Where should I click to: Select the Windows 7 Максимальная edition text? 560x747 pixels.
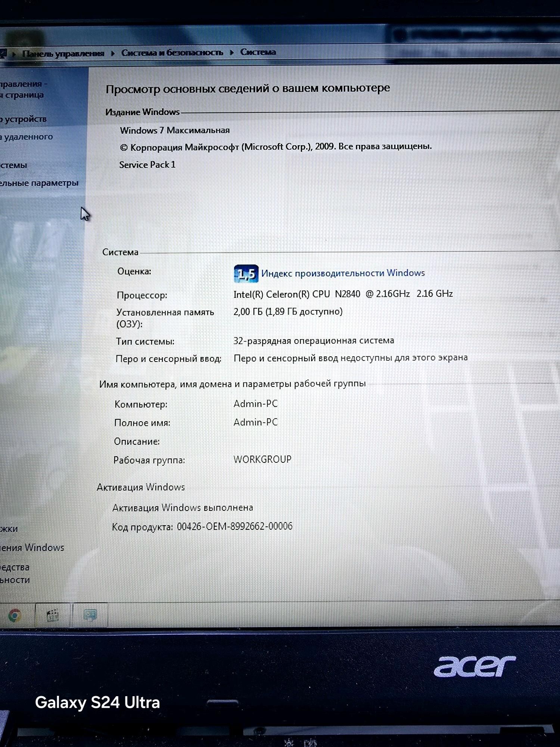click(x=175, y=130)
